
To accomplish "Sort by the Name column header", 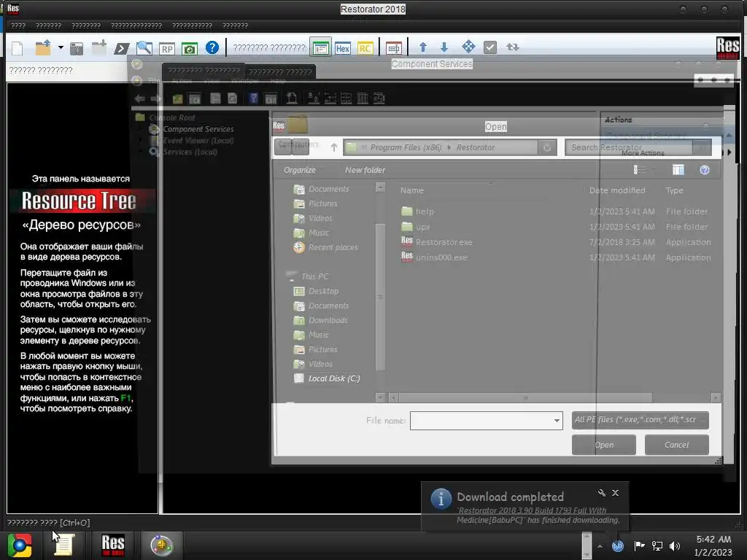I will [412, 190].
